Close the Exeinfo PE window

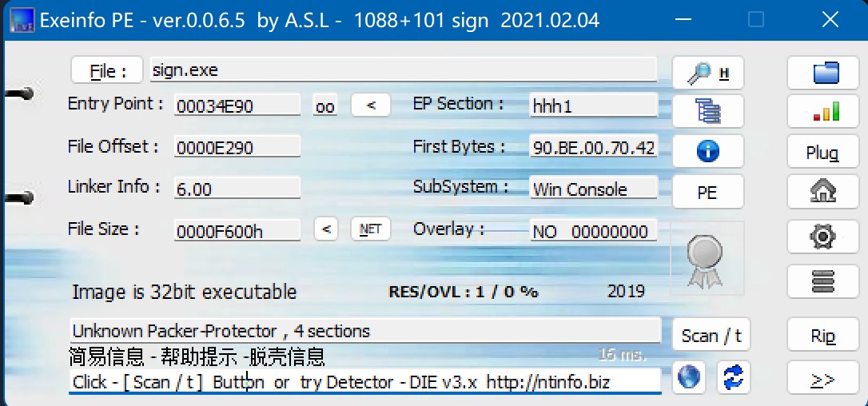coord(830,20)
